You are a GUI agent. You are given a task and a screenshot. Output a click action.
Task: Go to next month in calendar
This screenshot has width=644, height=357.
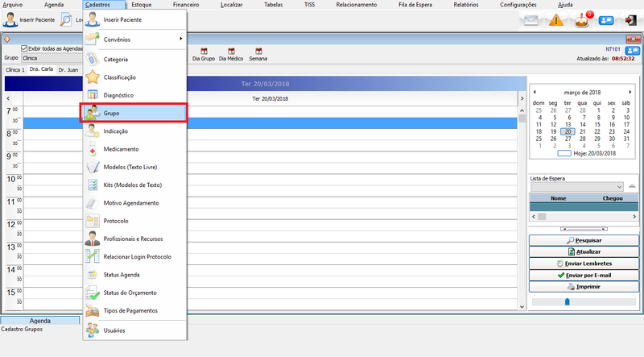630,92
